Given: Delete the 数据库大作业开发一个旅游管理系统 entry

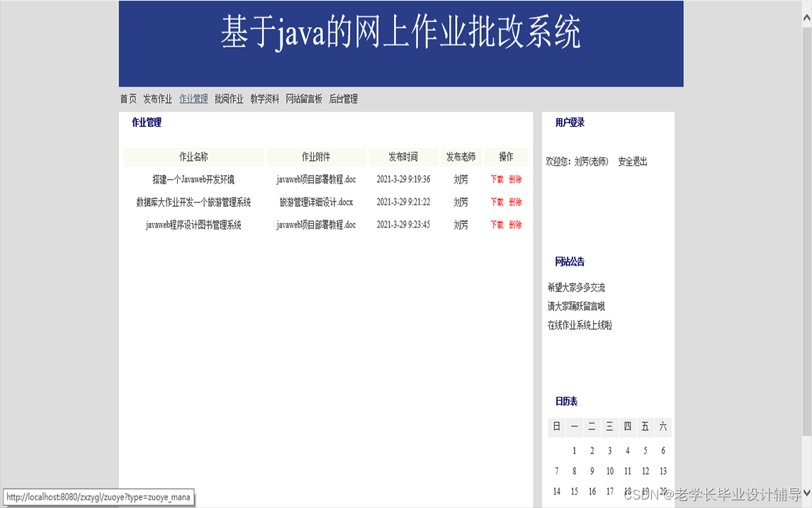Looking at the screenshot, I should pyautogui.click(x=514, y=202).
